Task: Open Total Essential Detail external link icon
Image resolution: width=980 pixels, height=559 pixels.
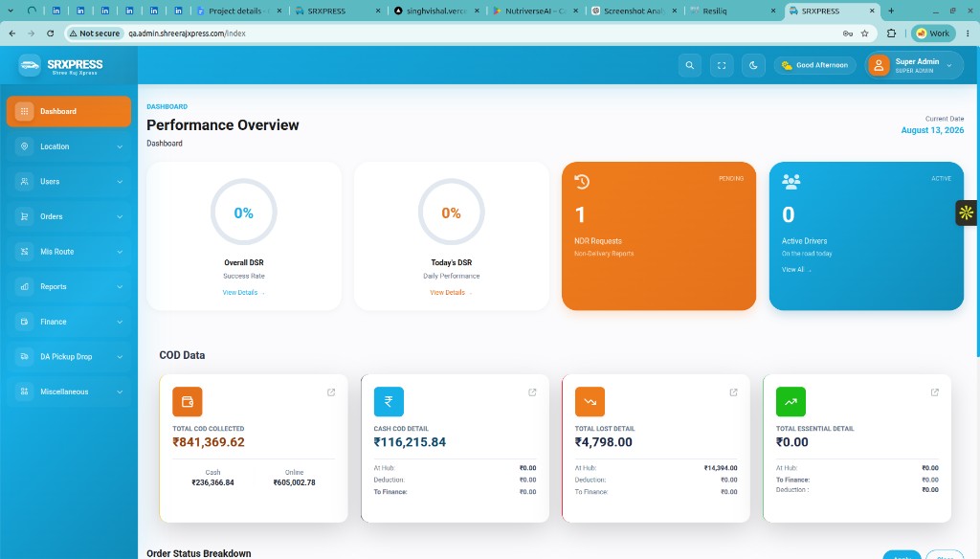Action: (935, 392)
